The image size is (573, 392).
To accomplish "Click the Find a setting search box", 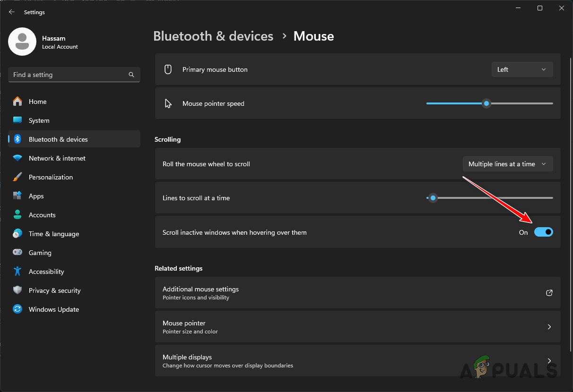I will (74, 75).
